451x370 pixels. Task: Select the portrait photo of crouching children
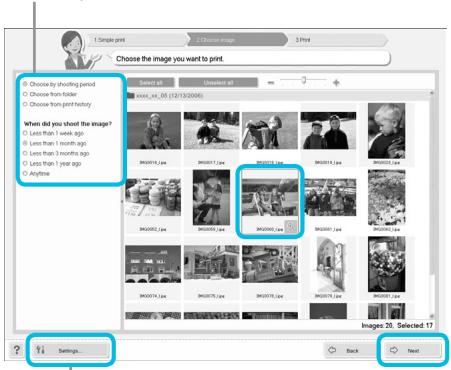tap(211, 197)
